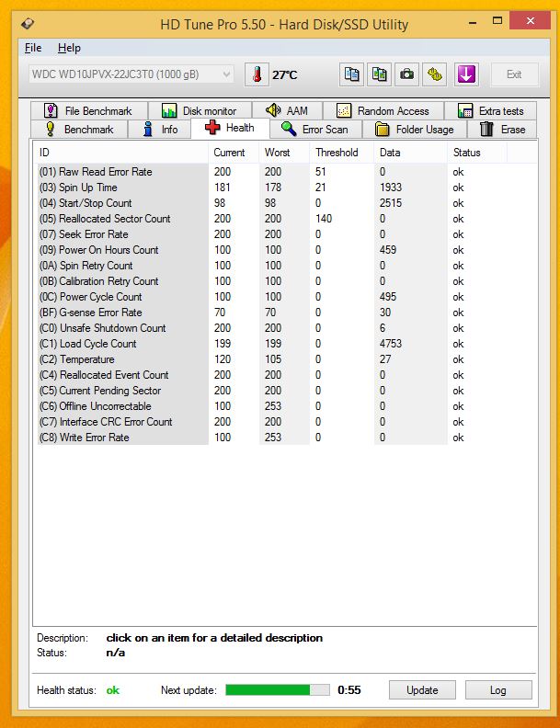Click the Next update progress bar
This screenshot has width=560, height=728.
(x=278, y=690)
